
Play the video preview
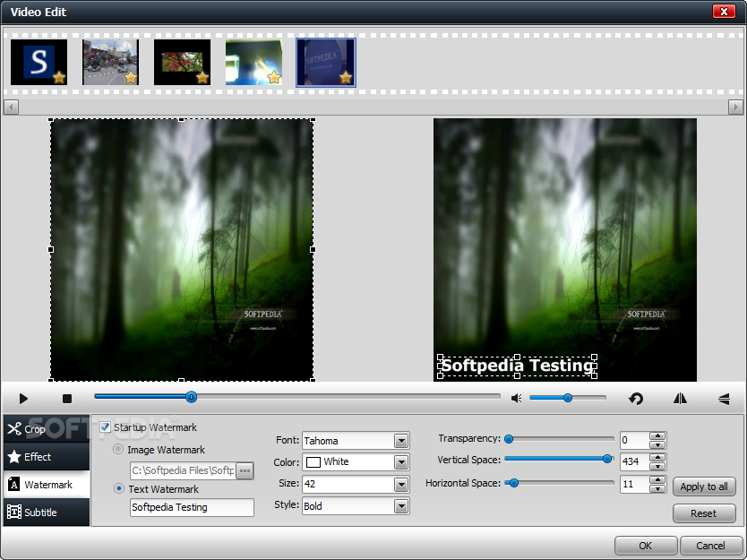(23, 399)
